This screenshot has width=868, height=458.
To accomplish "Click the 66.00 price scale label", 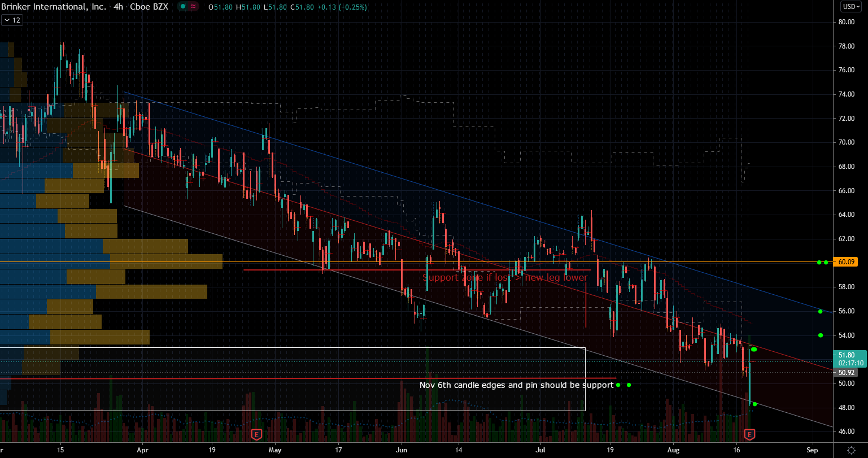I will (845, 191).
